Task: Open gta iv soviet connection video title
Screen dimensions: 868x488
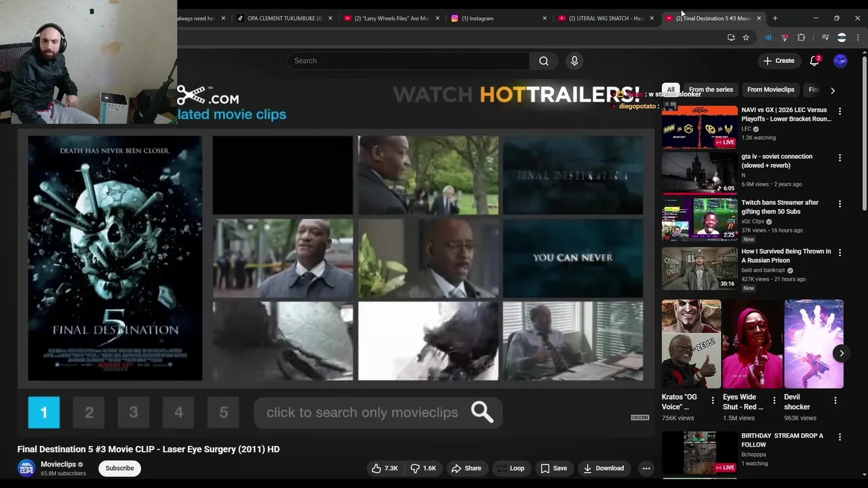Action: click(x=776, y=161)
